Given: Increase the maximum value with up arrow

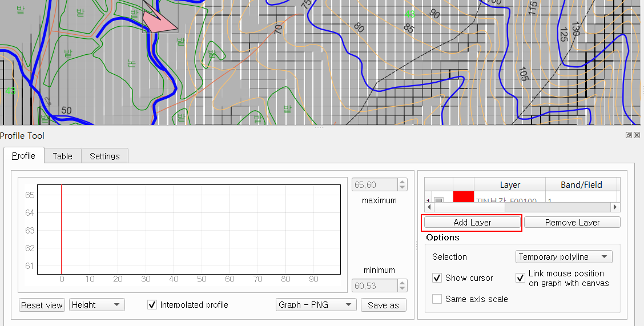Looking at the screenshot, I should pyautogui.click(x=402, y=182).
